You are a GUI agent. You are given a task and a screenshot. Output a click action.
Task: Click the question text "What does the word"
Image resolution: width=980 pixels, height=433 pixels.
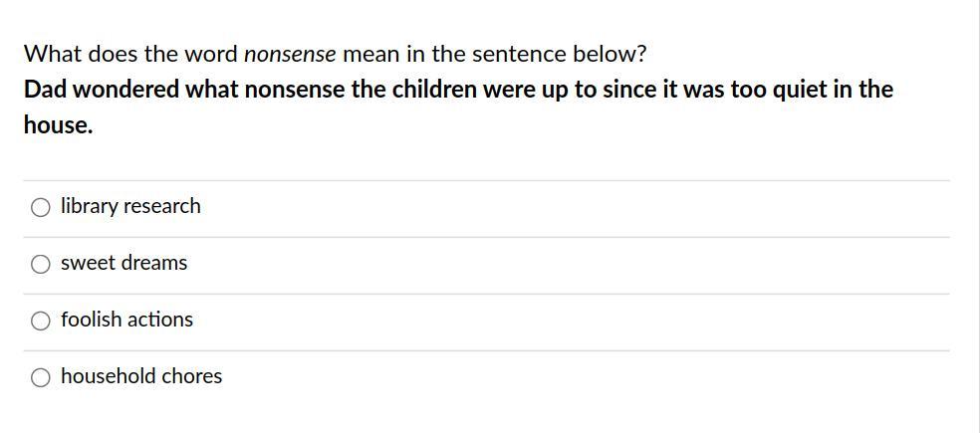[130, 54]
